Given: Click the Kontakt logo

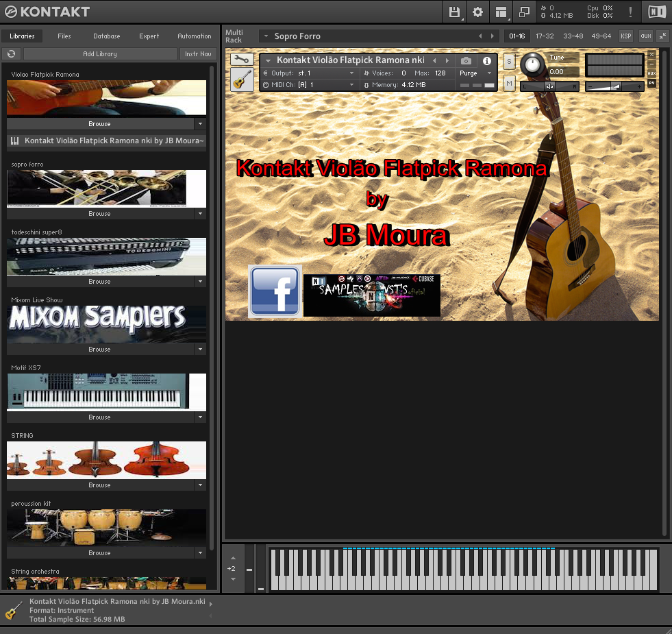Looking at the screenshot, I should (47, 12).
